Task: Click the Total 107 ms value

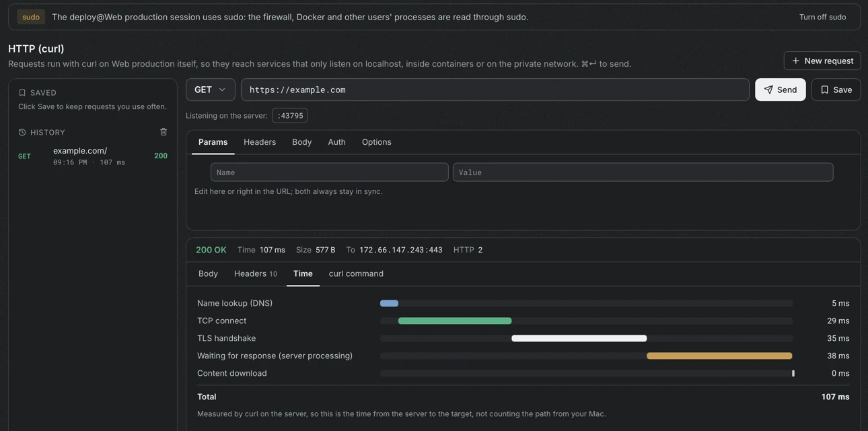Action: 835,397
